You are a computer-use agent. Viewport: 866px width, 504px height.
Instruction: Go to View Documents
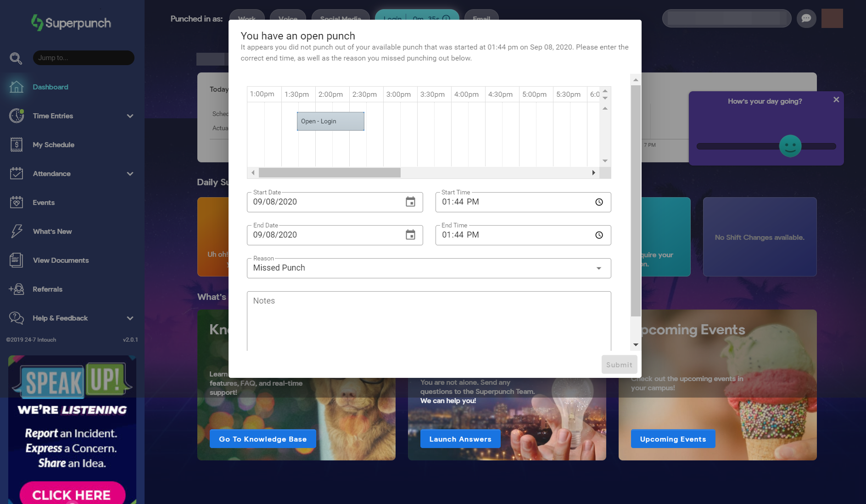coord(61,260)
